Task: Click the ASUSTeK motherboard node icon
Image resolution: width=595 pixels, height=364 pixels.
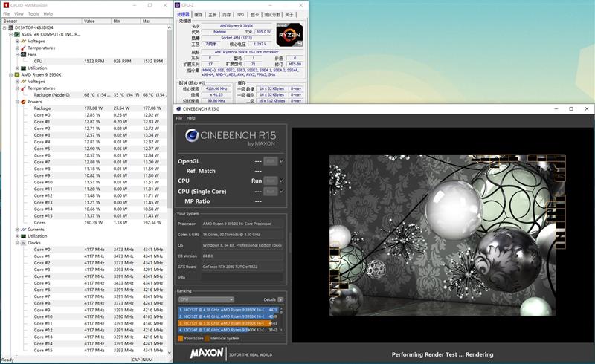Action: point(16,34)
